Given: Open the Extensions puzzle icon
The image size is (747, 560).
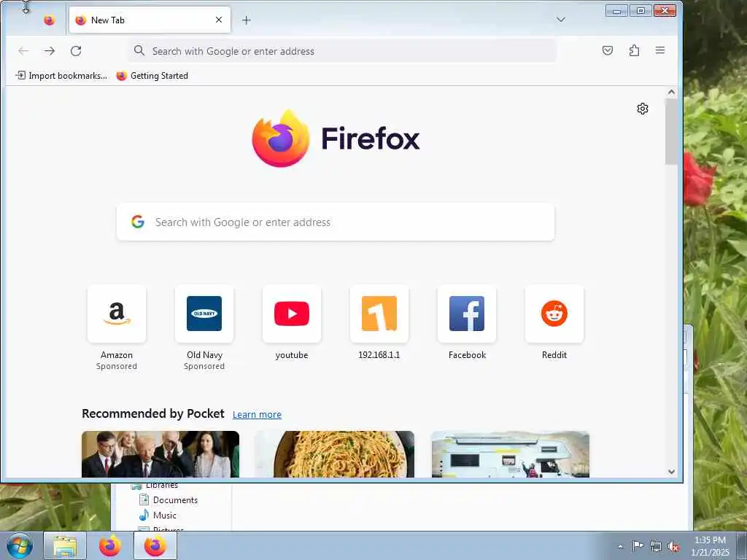Looking at the screenshot, I should tap(634, 50).
